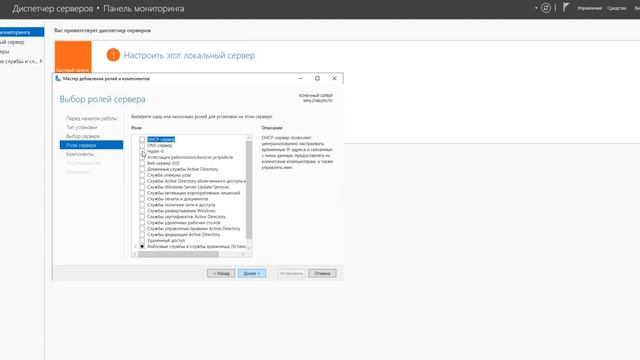Open the dropdown arrow beside refresh icon
Screen dimensions: 640x360
(536, 8)
